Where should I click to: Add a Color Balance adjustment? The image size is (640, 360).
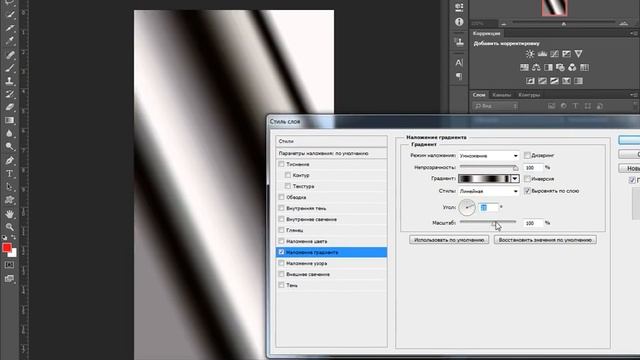click(x=536, y=67)
